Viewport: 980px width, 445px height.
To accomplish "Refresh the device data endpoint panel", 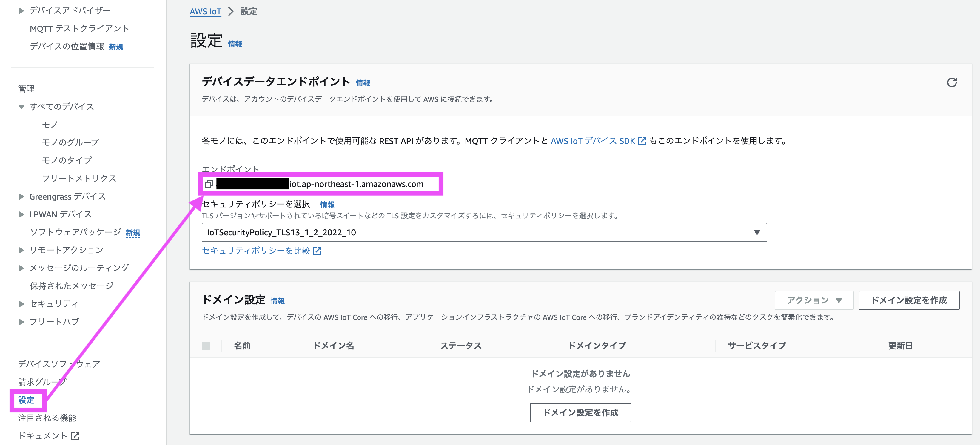I will pyautogui.click(x=951, y=83).
